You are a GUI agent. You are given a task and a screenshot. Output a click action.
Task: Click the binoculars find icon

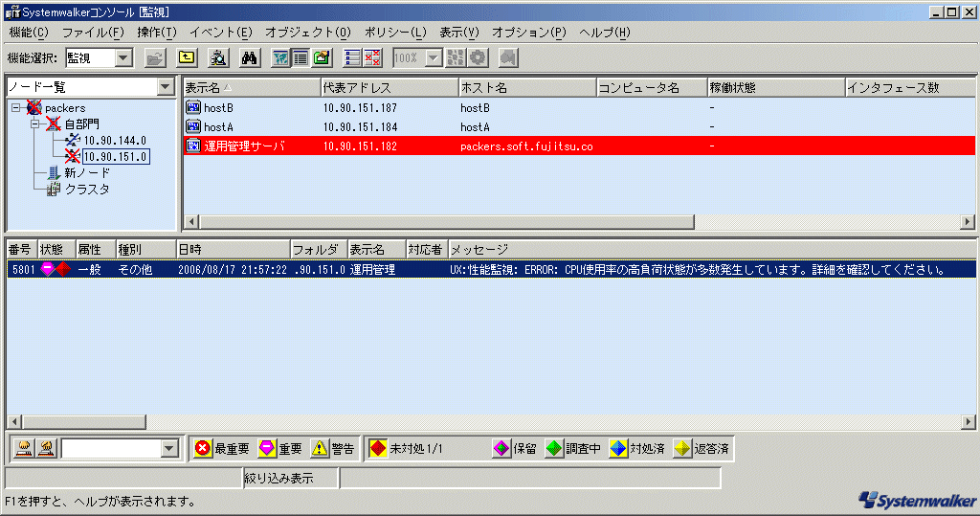point(250,58)
